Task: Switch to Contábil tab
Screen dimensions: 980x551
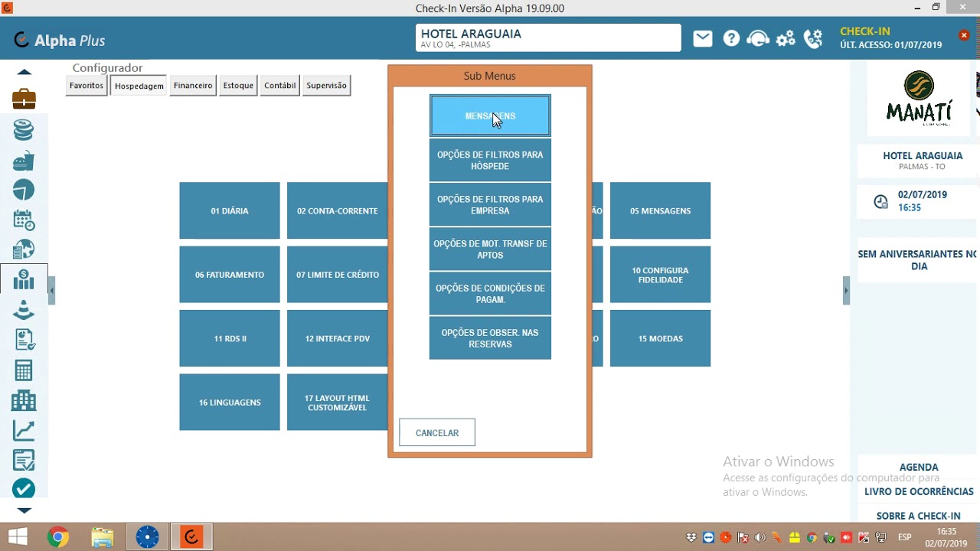Action: coord(279,86)
